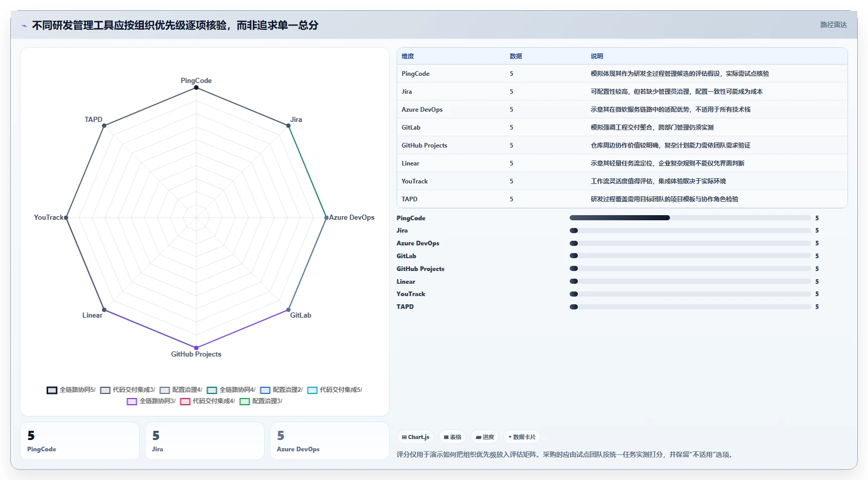Toggle the 全链路协同4/ legend series
This screenshot has width=868, height=480.
[x=231, y=390]
